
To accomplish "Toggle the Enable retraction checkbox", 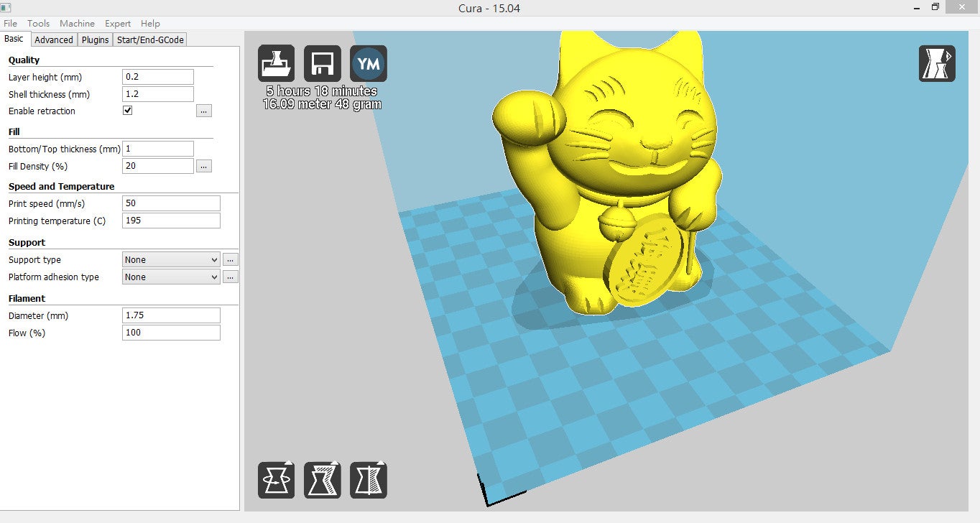I will (128, 111).
